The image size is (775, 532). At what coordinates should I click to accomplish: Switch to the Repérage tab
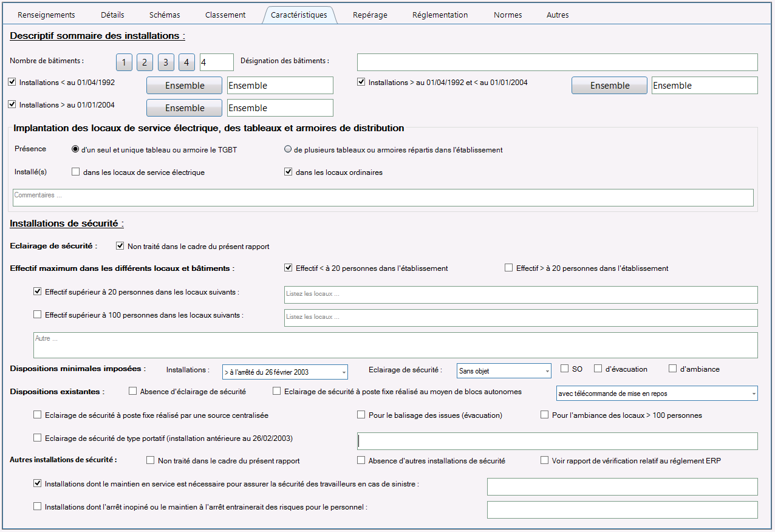pyautogui.click(x=370, y=15)
